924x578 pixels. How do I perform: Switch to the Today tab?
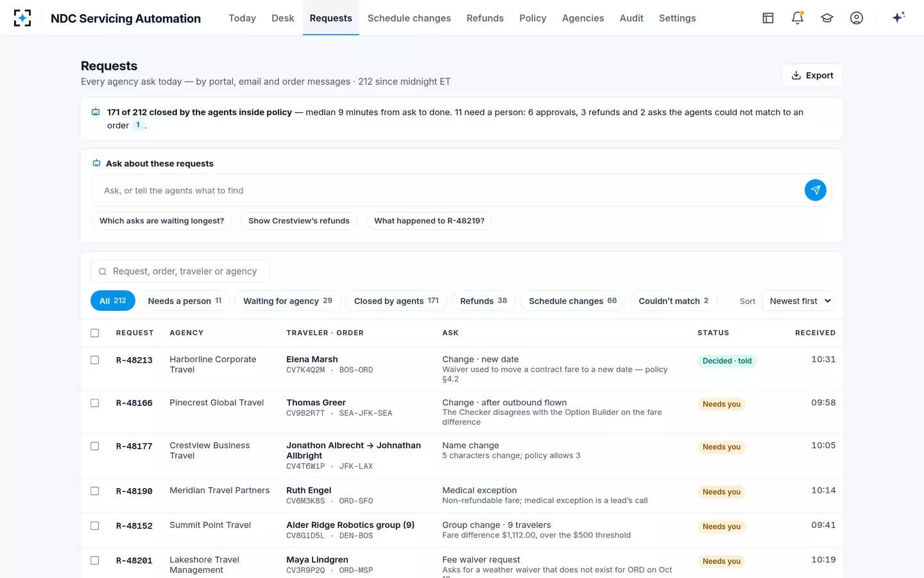tap(242, 18)
